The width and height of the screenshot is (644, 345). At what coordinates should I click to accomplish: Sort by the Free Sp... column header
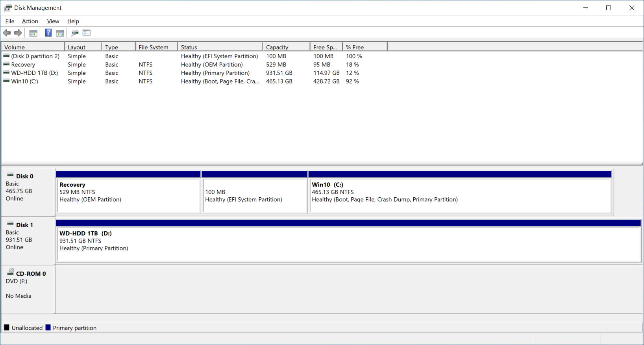coord(326,47)
